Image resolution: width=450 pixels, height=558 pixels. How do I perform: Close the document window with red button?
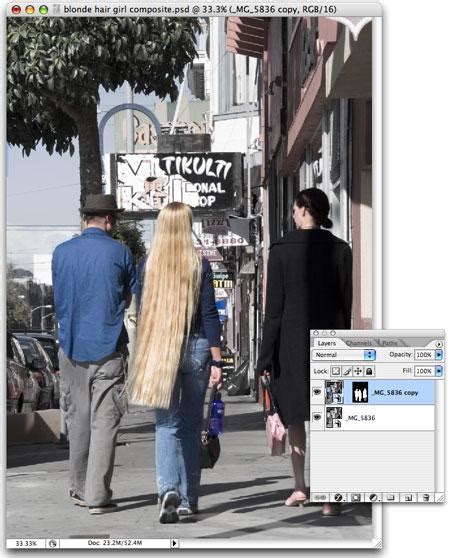pos(16,10)
